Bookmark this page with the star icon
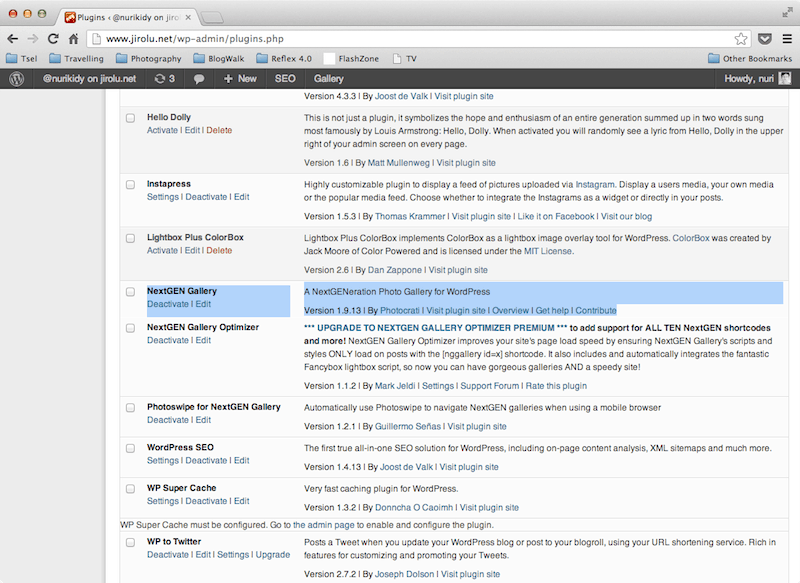This screenshot has height=583, width=800. click(741, 39)
